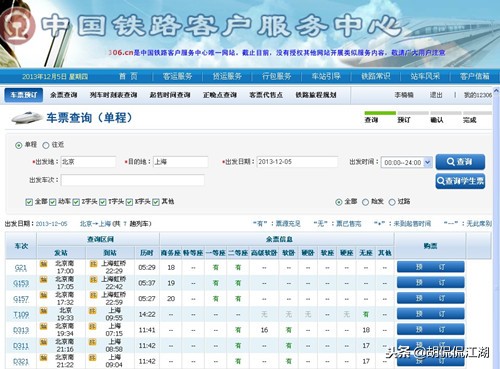Click the 始 origin icon in D321 row
The image size is (500, 369).
(x=44, y=358)
